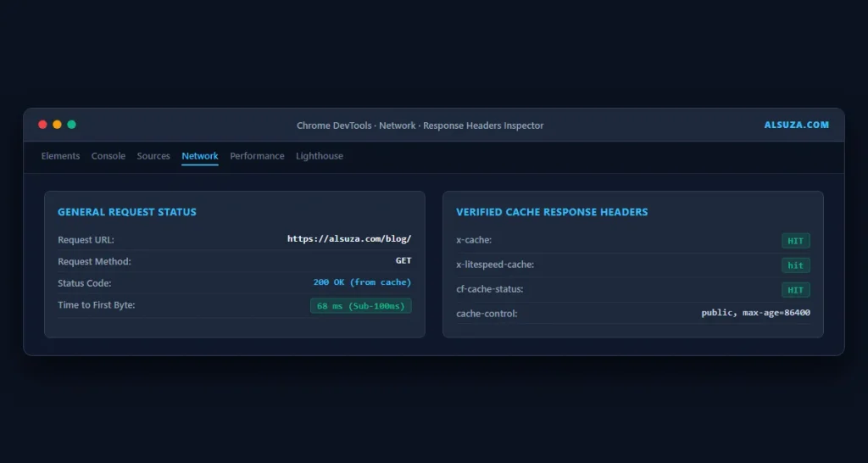Screen dimensions: 868x463
Task: Open the Elements tab
Action: [60, 156]
